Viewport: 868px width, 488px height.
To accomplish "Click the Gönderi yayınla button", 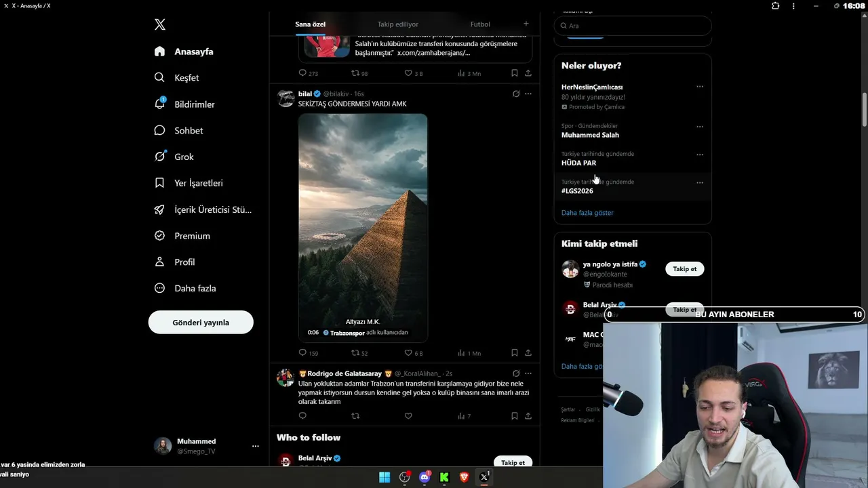I will 201,322.
